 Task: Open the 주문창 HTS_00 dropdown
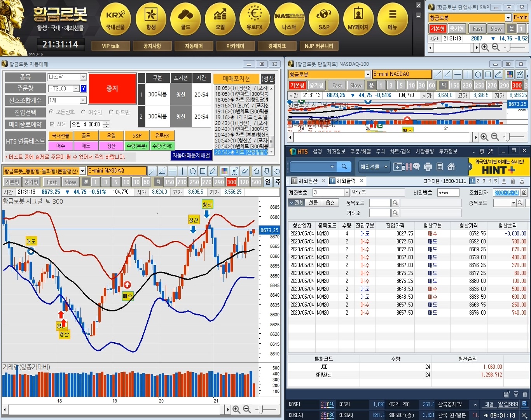[76, 89]
